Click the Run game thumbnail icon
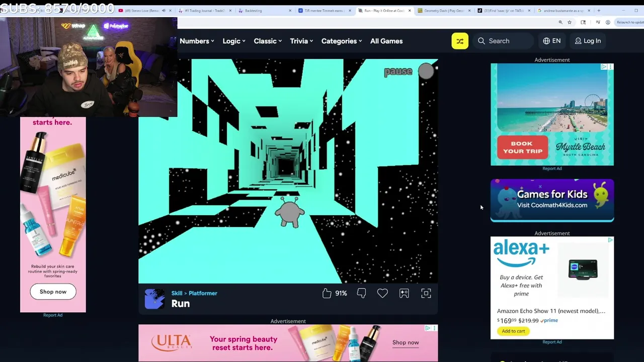Screen dimensions: 644x362 point(154,299)
